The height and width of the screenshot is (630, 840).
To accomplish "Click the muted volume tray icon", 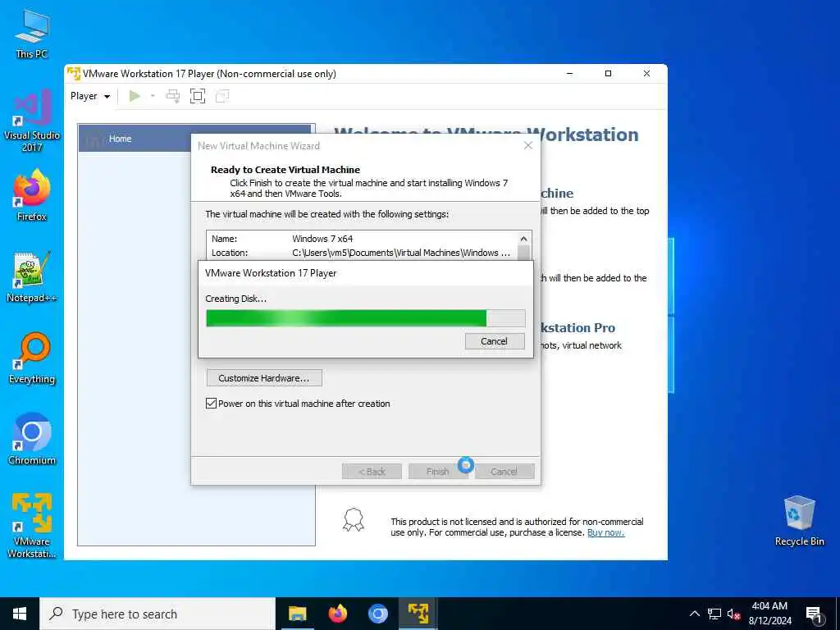I will 733,614.
